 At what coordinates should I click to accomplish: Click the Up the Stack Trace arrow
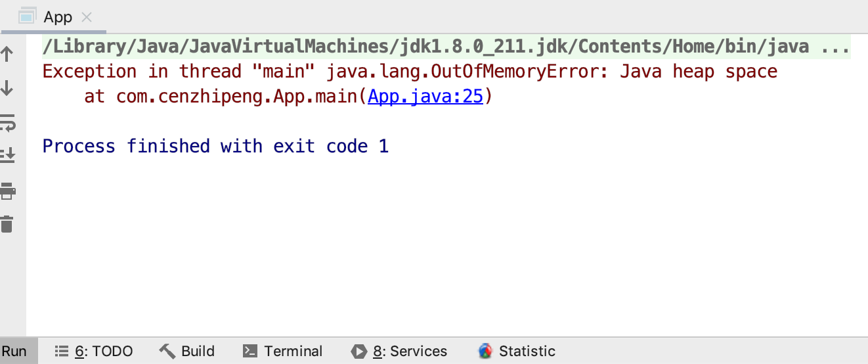click(x=7, y=54)
